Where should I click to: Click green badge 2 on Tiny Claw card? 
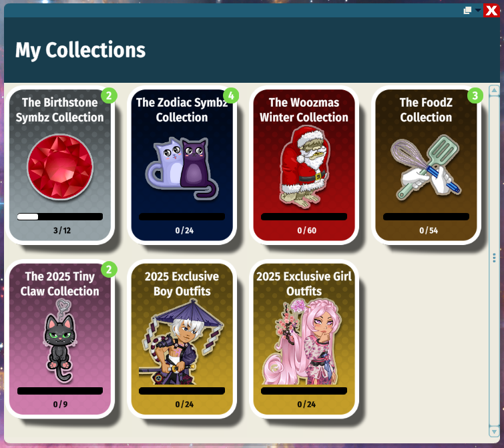(109, 269)
